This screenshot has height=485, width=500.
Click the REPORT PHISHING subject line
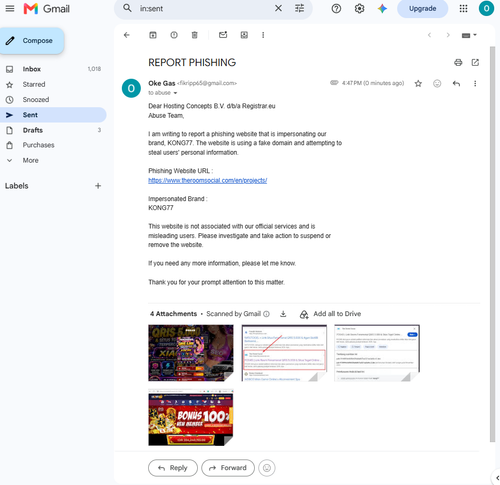192,63
